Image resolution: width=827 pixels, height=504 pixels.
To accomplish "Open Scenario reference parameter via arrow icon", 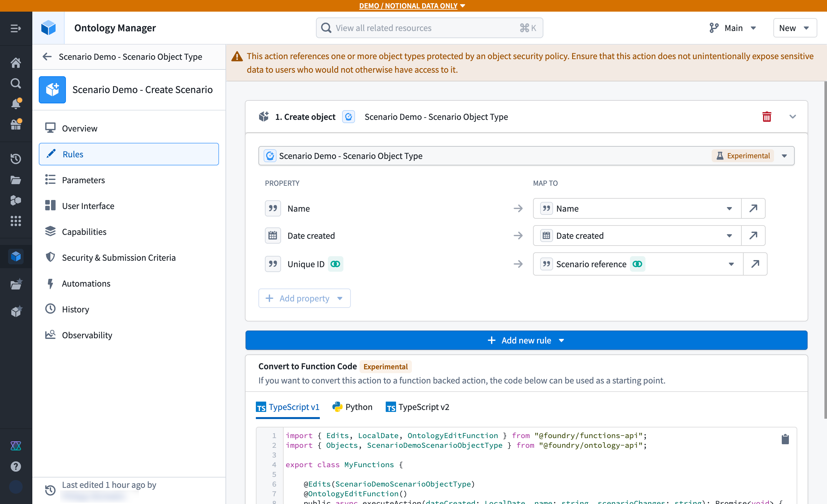I will 755,264.
